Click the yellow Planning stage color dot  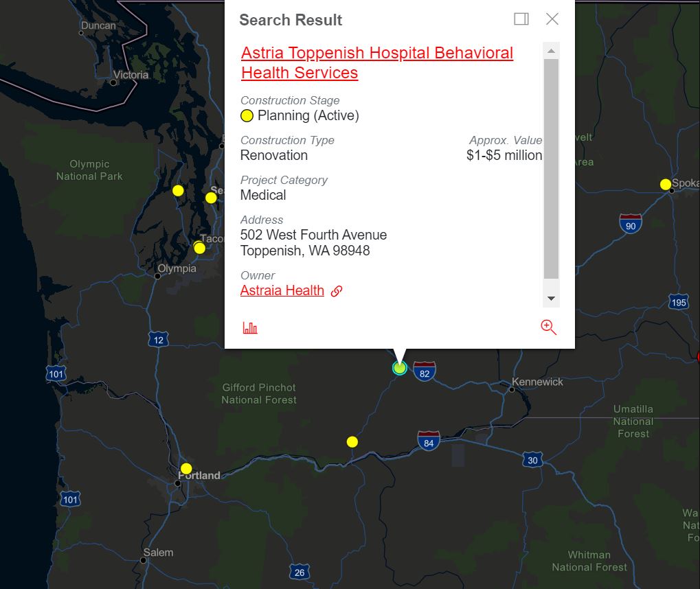point(247,116)
